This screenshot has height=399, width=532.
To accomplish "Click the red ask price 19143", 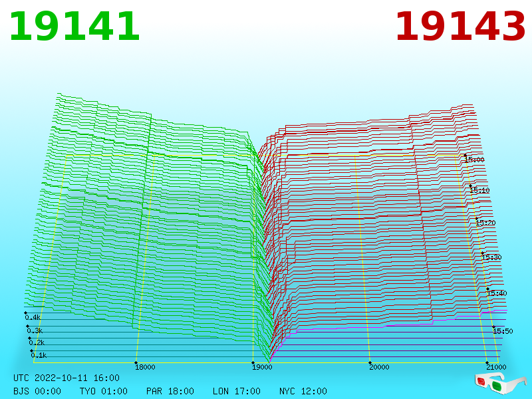I will (460, 27).
